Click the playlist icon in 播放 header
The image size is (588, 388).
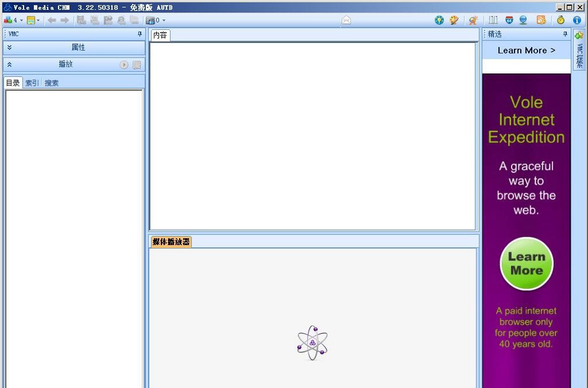tap(137, 65)
